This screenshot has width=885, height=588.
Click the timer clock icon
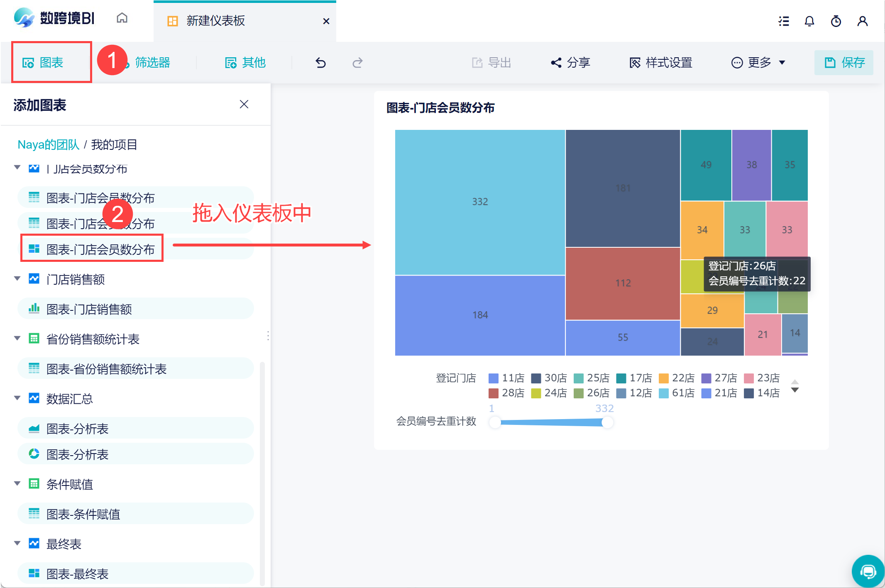click(836, 21)
